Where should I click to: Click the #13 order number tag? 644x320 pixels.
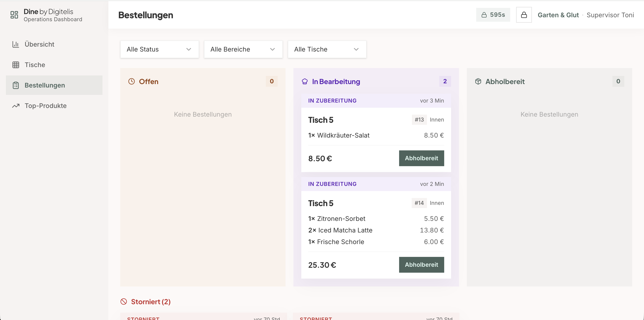tap(419, 120)
